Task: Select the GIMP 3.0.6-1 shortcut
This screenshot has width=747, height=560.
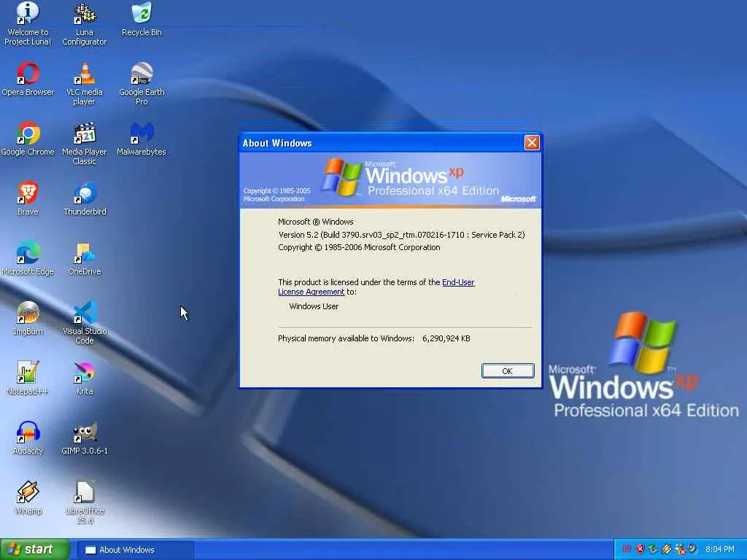Action: [85, 438]
